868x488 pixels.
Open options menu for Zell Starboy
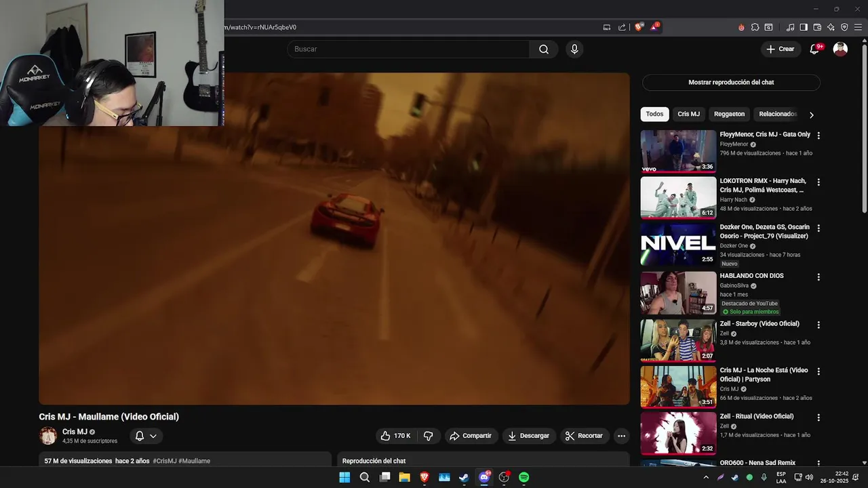click(x=818, y=325)
